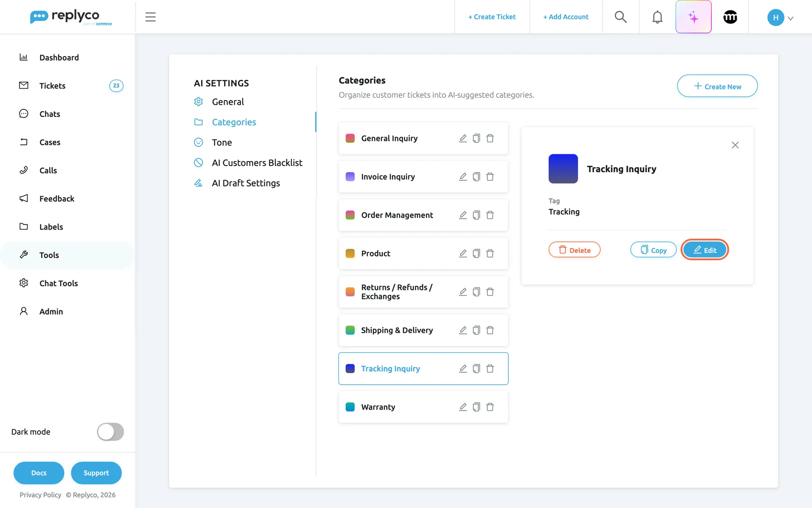Screen dimensions: 812x508
Task: Open the AI sparkle assistant icon
Action: [693, 17]
